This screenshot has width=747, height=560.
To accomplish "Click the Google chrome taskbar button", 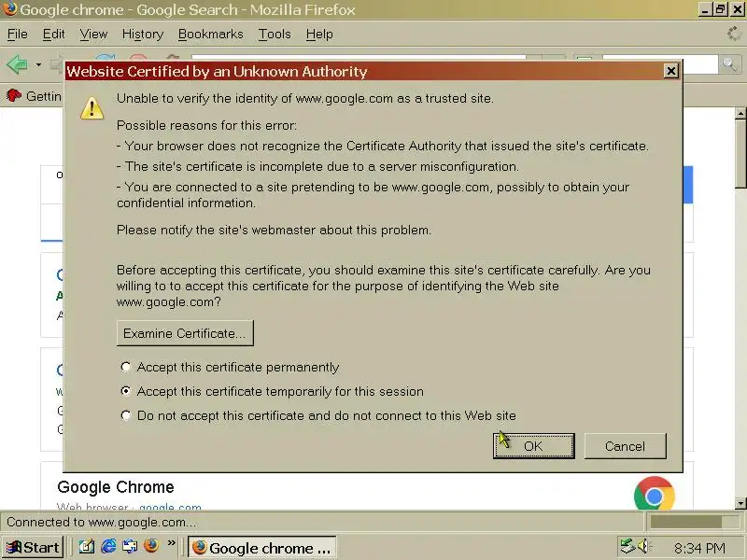I will [262, 548].
